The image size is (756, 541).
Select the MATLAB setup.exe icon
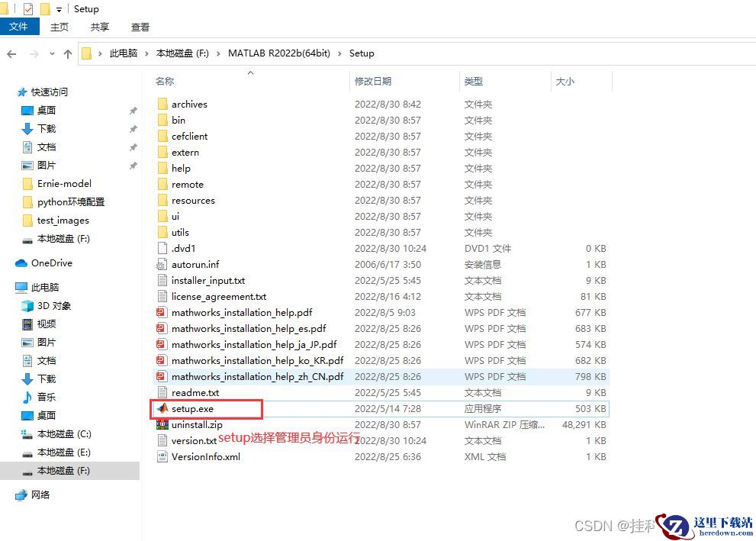point(162,408)
